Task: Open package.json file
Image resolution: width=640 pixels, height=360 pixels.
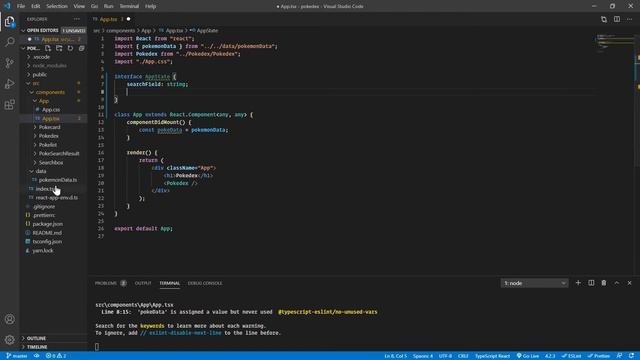Action: point(54,224)
